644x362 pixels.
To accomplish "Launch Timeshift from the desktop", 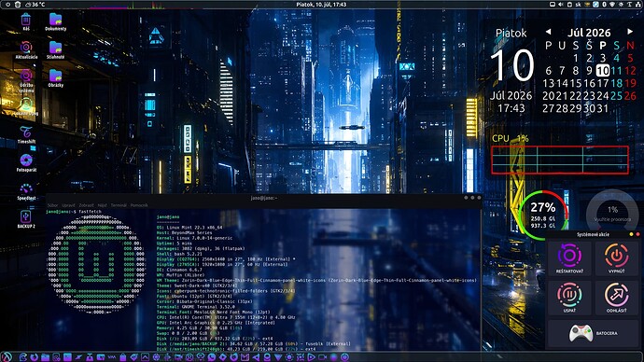I will click(26, 134).
